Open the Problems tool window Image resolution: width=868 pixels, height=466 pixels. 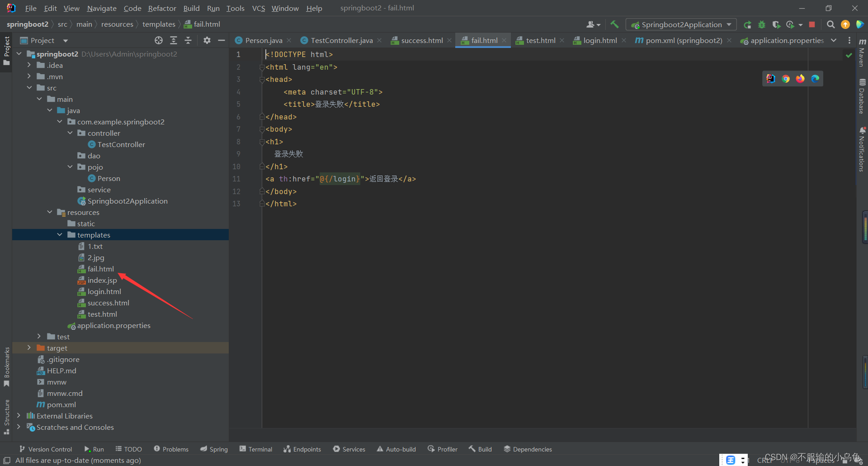(x=171, y=449)
